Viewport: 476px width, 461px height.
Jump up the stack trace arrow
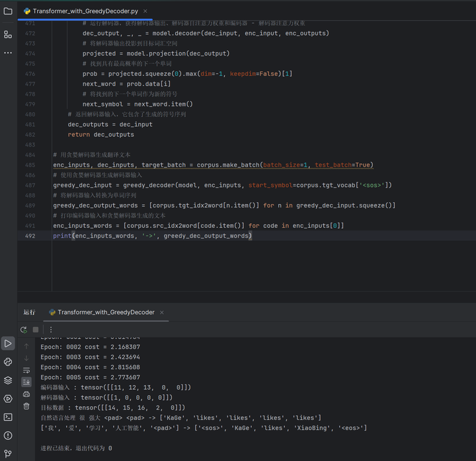click(26, 346)
